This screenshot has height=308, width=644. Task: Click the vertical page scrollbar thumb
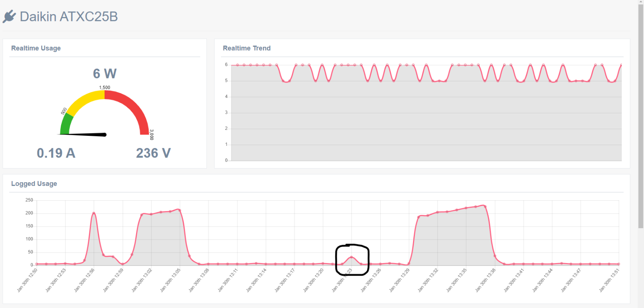pos(641,116)
